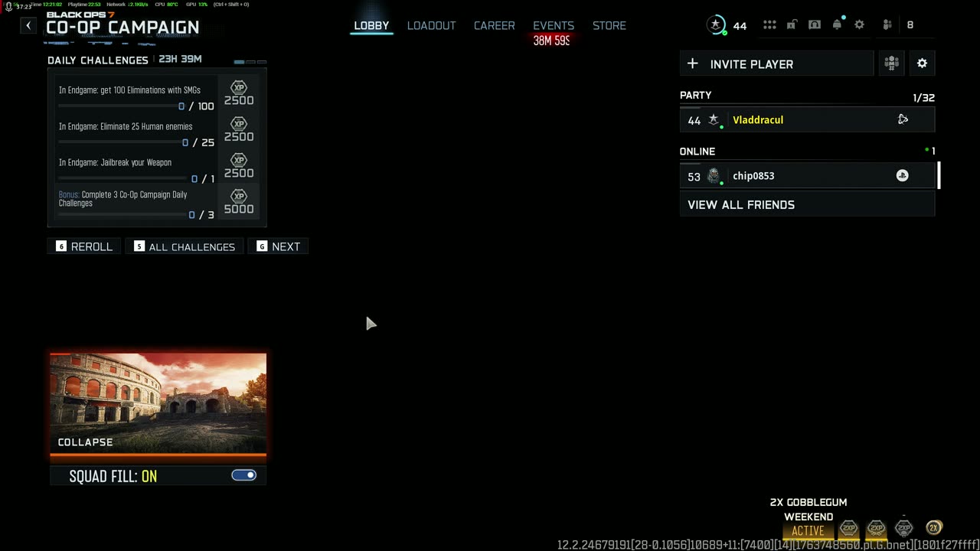Image resolution: width=980 pixels, height=551 pixels.
Task: Click the Human enemies progress bar
Action: point(119,142)
